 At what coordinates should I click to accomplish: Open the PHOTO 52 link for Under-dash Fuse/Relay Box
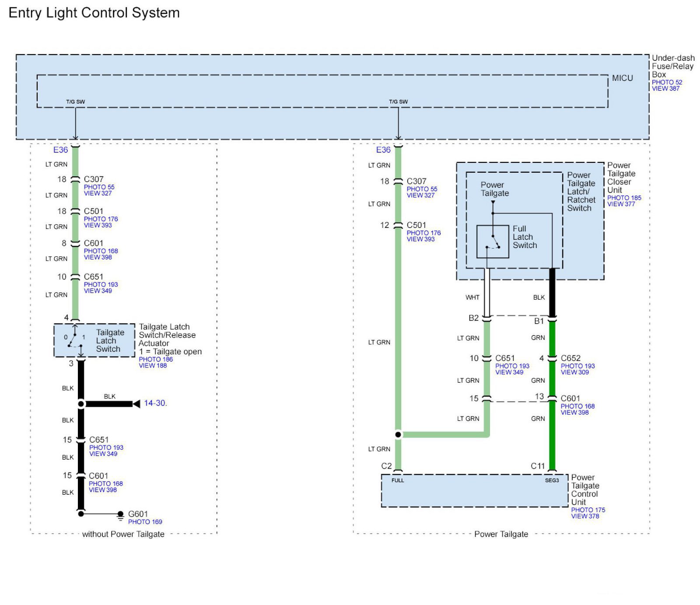[x=667, y=82]
